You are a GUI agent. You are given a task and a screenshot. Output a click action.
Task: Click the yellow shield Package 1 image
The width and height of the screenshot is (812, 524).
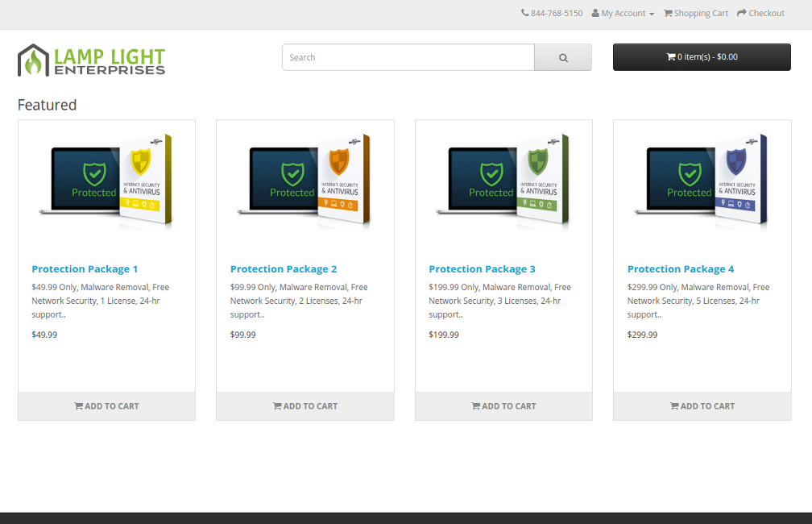(x=106, y=181)
